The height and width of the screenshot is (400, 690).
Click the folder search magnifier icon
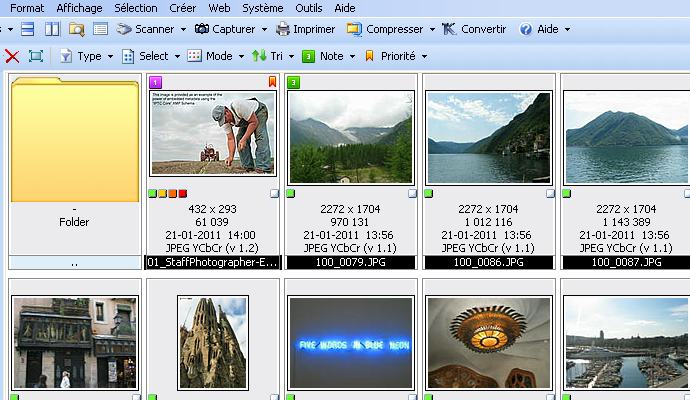pyautogui.click(x=77, y=29)
